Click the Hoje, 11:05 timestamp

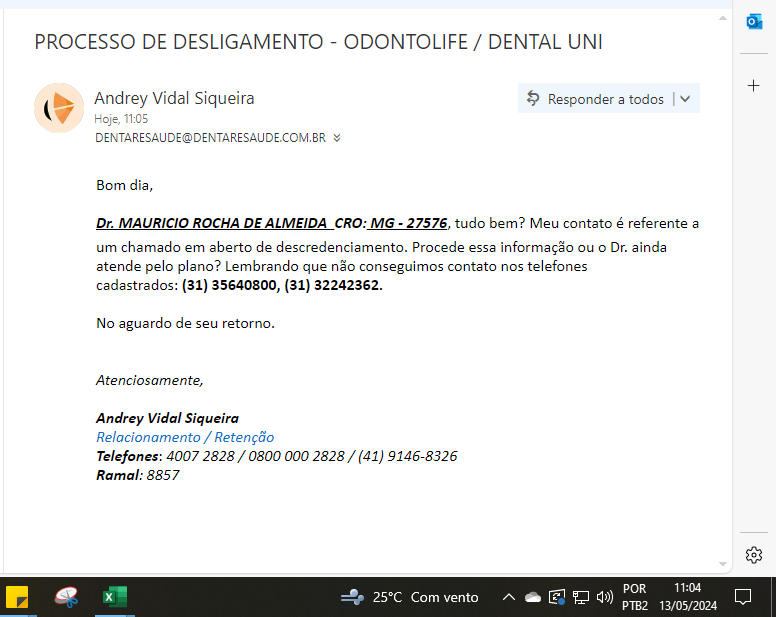coord(121,119)
